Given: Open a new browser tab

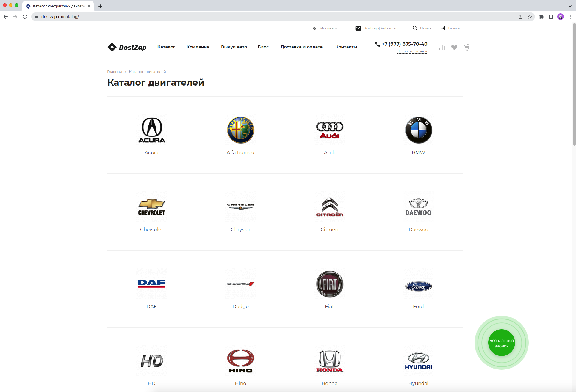Looking at the screenshot, I should click(x=100, y=6).
